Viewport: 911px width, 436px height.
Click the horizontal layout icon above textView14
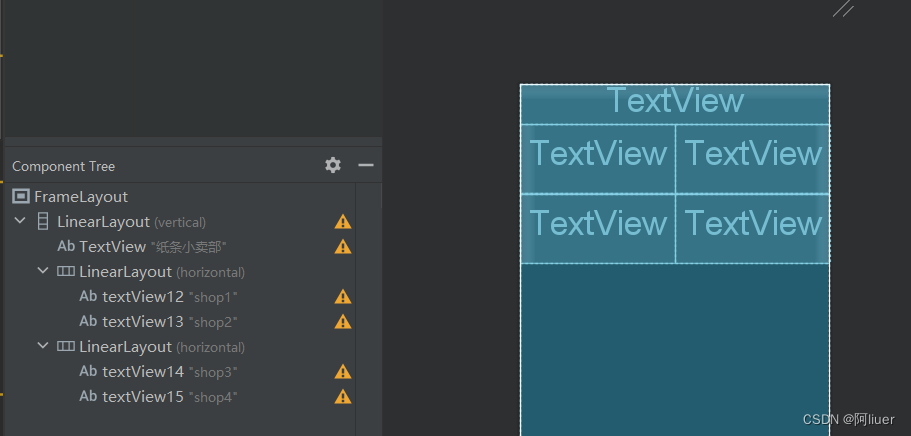[66, 346]
